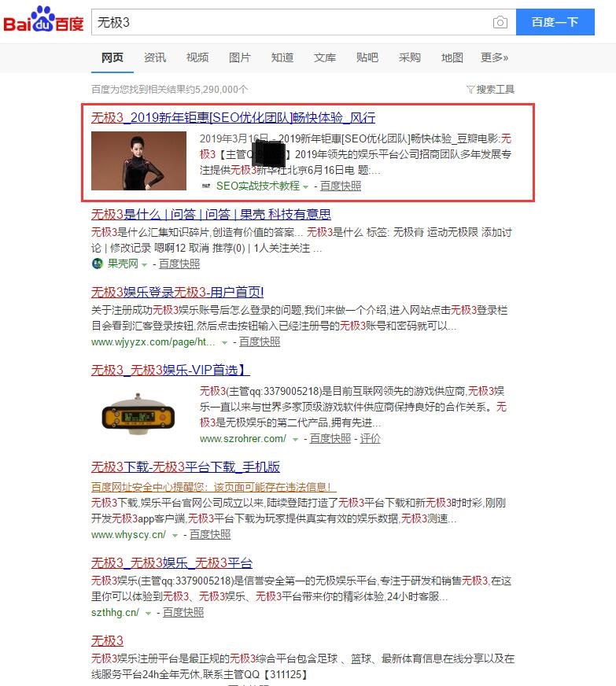Open 百度快照 for the first result

341,186
